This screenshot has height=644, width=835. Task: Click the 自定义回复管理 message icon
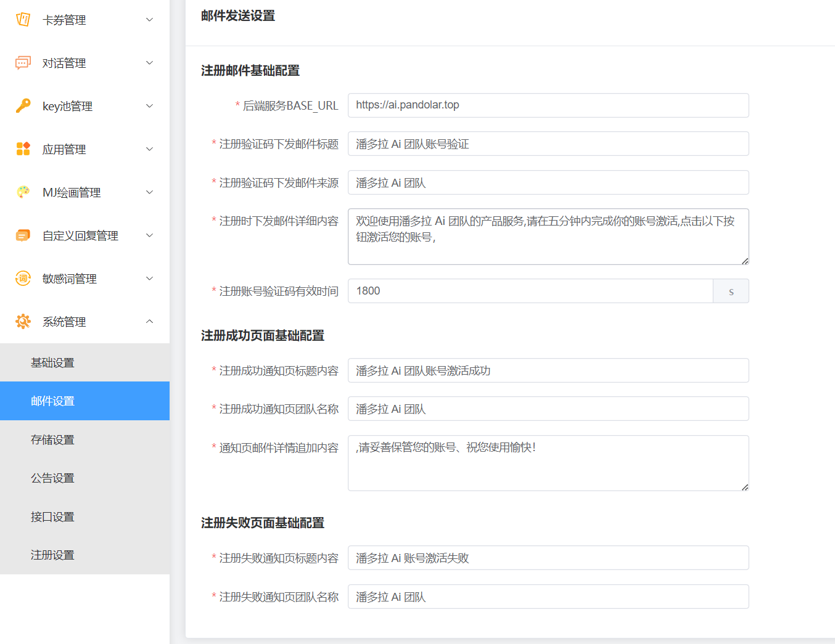click(x=23, y=235)
